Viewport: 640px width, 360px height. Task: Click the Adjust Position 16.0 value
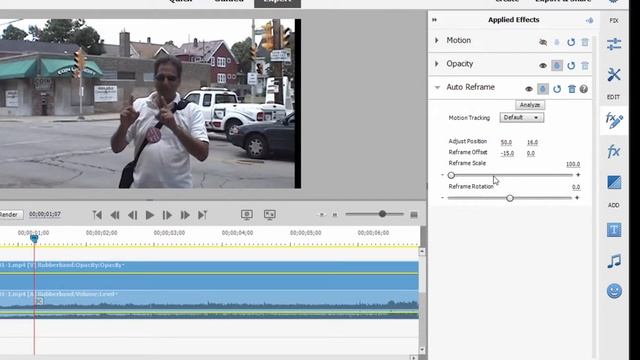[532, 142]
